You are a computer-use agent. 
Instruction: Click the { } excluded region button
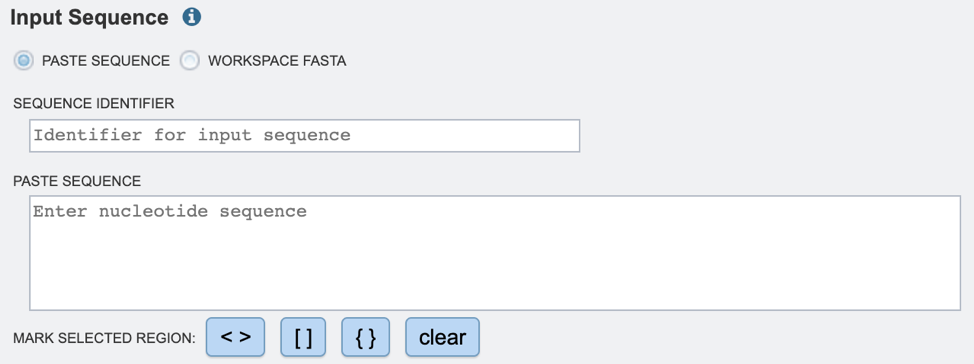point(366,337)
